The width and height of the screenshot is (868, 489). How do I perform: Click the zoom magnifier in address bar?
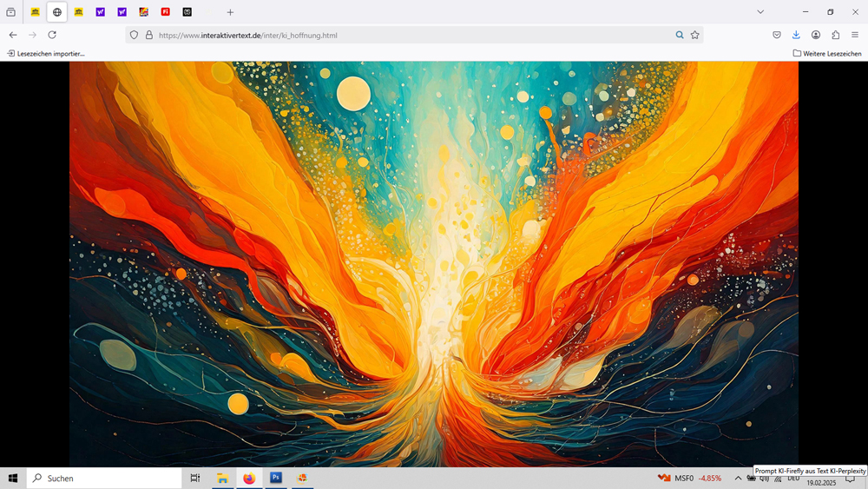[680, 35]
